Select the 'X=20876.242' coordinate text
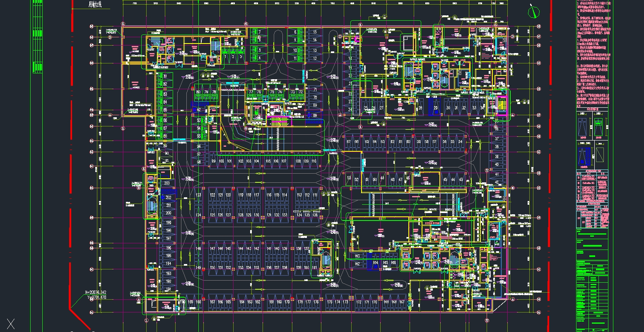This screenshot has width=644, height=332. point(95,292)
